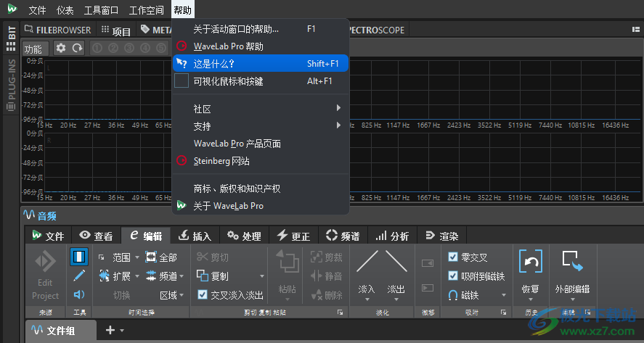Select the Pen tool
Image resolution: width=644 pixels, height=343 pixels.
pyautogui.click(x=79, y=276)
